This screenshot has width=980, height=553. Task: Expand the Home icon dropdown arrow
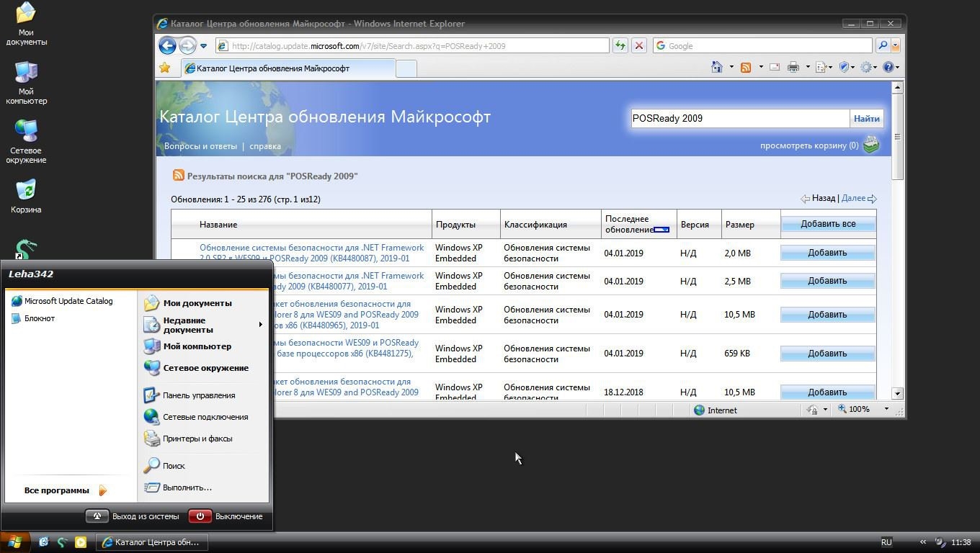pyautogui.click(x=731, y=67)
